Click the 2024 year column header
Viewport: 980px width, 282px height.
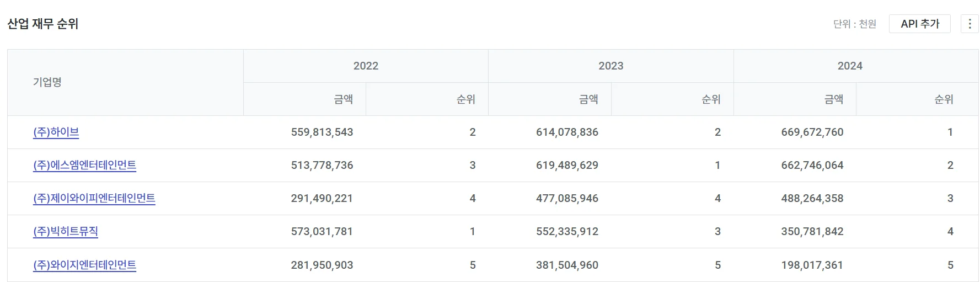point(850,66)
